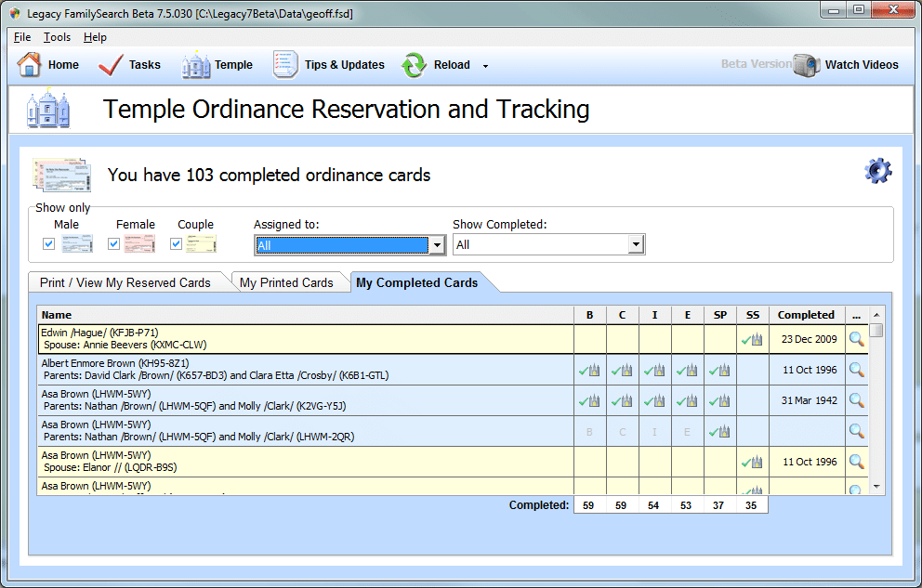Click E ordinance icon on Asa Brown 31 Mar 1942 row
The image size is (922, 588).
click(x=687, y=400)
